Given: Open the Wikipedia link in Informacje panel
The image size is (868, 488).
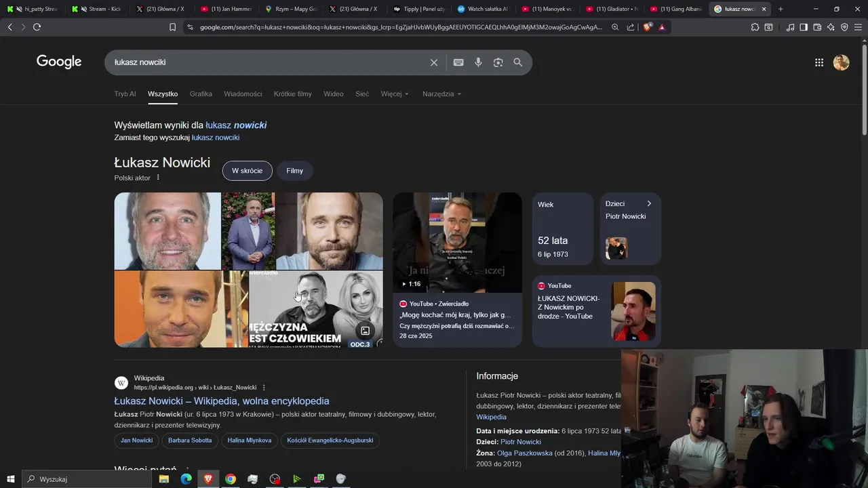Looking at the screenshot, I should click(x=491, y=418).
